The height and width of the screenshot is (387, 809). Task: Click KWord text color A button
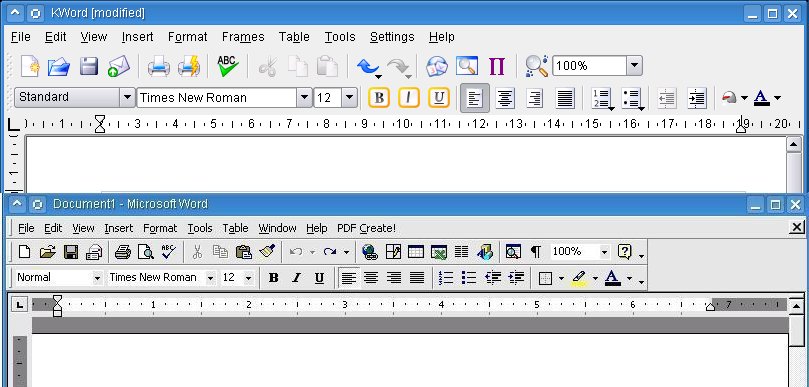pyautogui.click(x=762, y=98)
